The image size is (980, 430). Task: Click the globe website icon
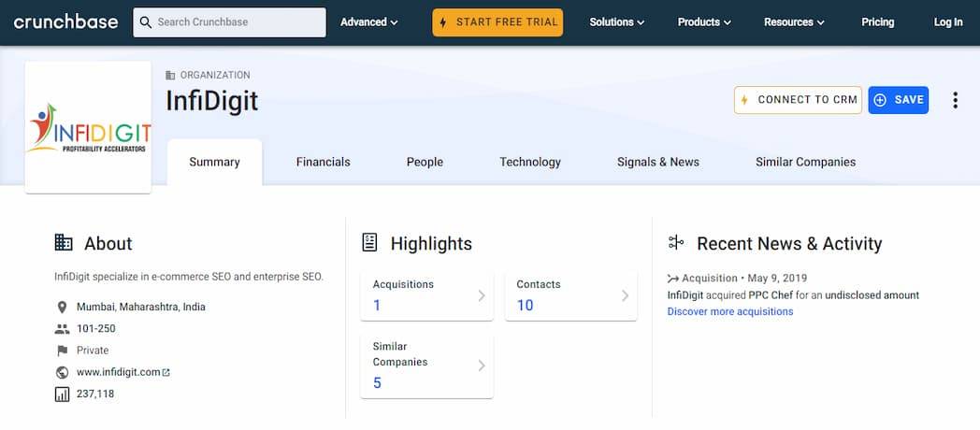tap(62, 372)
